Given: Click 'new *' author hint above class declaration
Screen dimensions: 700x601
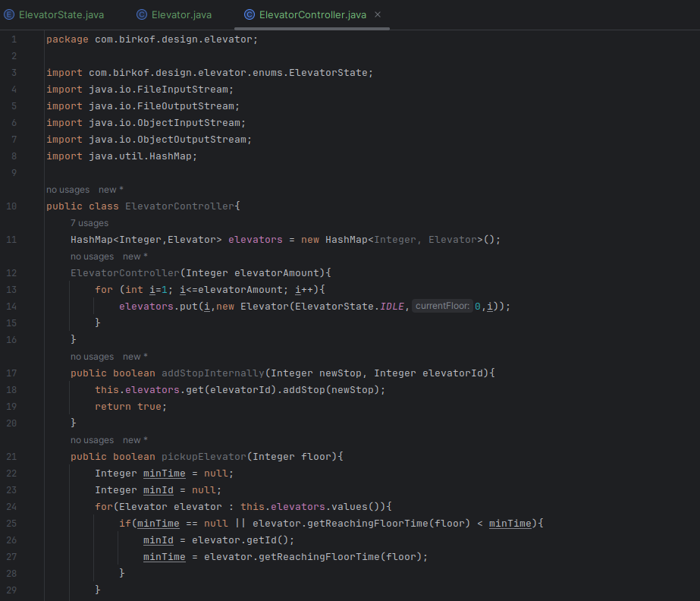Looking at the screenshot, I should tap(111, 190).
